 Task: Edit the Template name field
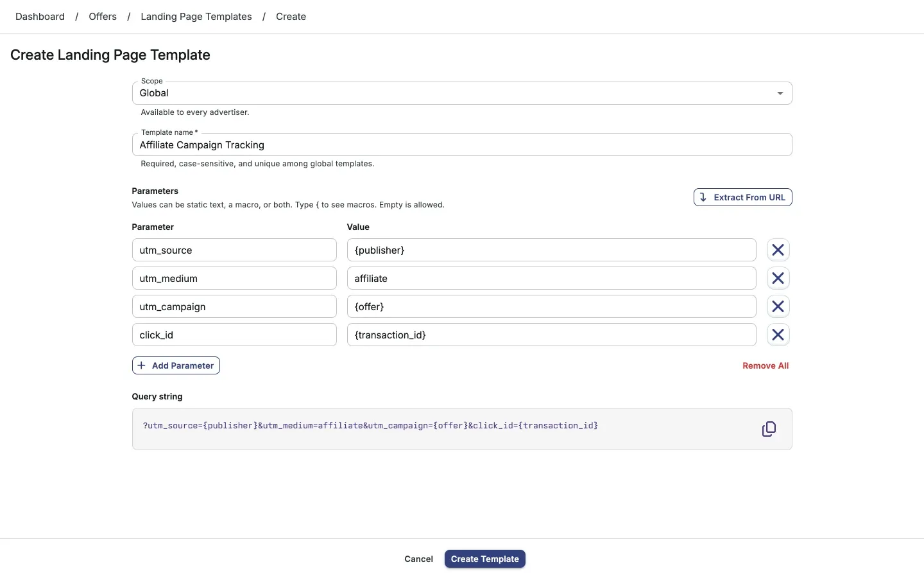coord(462,144)
